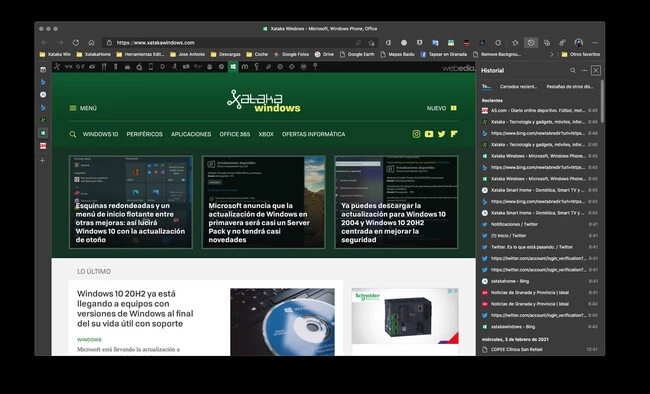Screen dimensions: 650x394
Task: Open Windows 10 20H2 headline link
Action: 135,309
